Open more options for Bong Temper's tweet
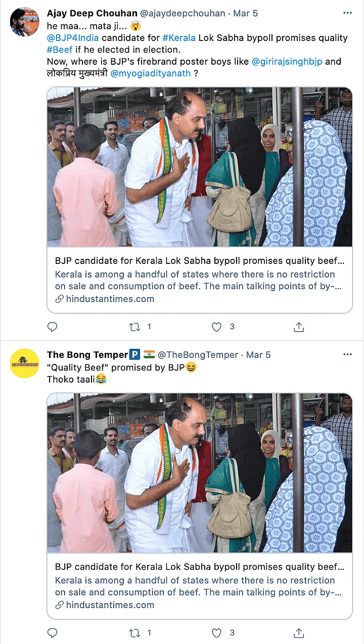Image resolution: width=364 pixels, height=644 pixels. click(x=347, y=355)
